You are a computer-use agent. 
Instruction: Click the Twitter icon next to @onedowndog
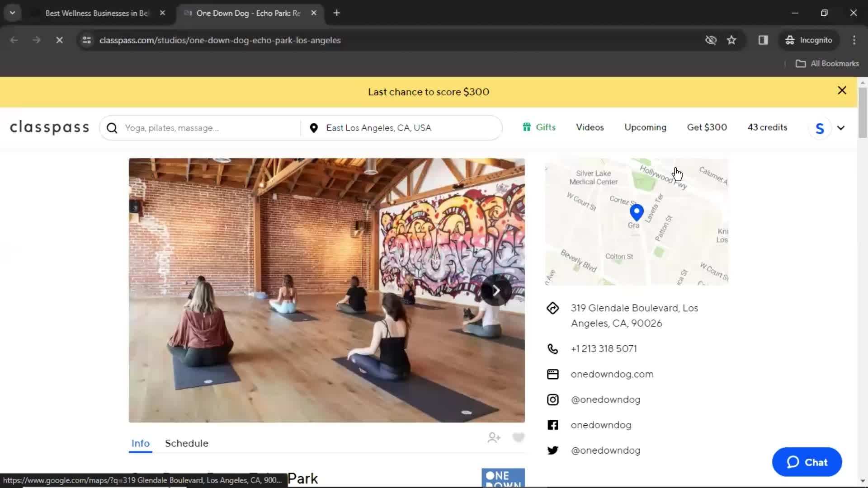point(552,450)
